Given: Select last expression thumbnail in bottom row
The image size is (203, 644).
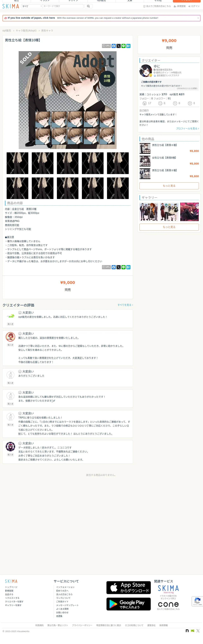Looking at the screenshot, I should pyautogui.click(x=118, y=188).
